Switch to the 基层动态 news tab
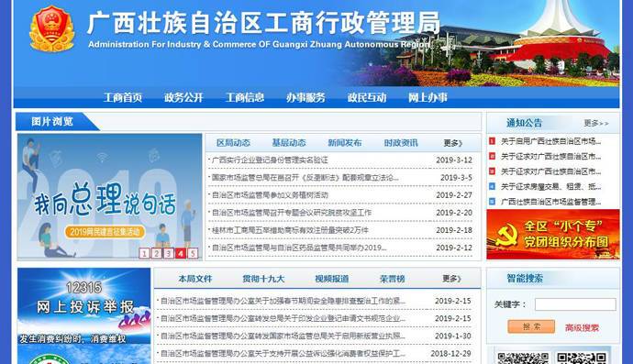This screenshot has height=364, width=633. (x=289, y=143)
